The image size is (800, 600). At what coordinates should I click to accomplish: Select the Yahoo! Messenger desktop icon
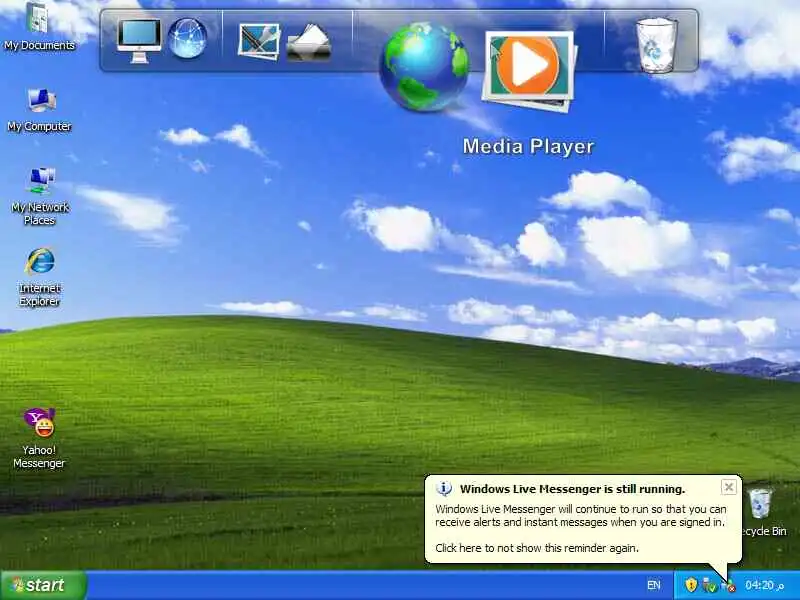coord(39,438)
